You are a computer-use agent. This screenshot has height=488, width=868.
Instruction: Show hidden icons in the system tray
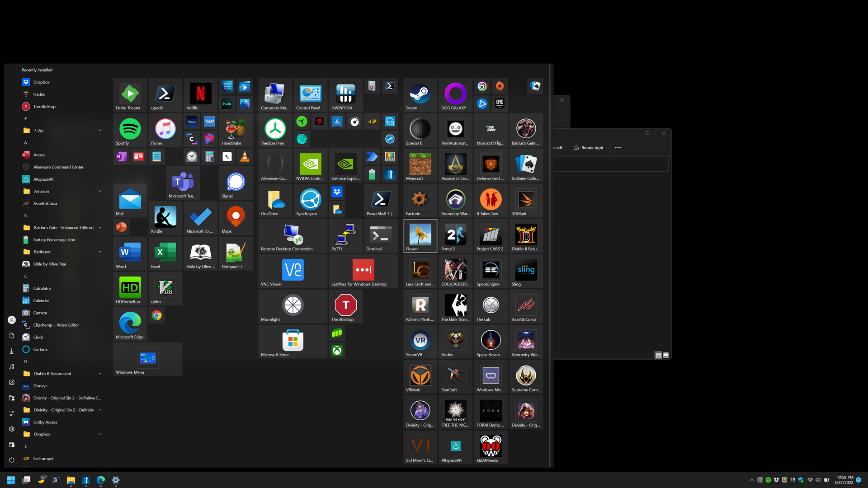click(752, 480)
